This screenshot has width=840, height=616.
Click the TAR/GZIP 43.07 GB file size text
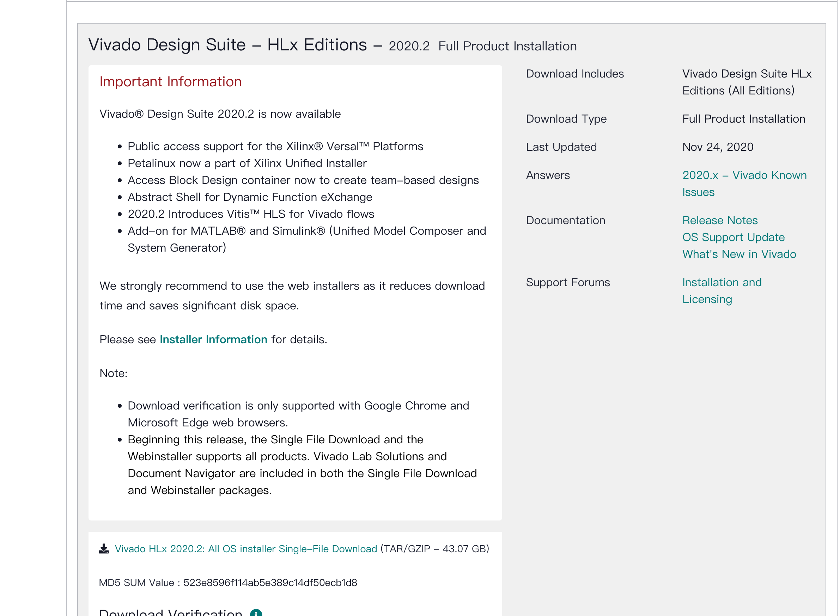pyautogui.click(x=435, y=549)
